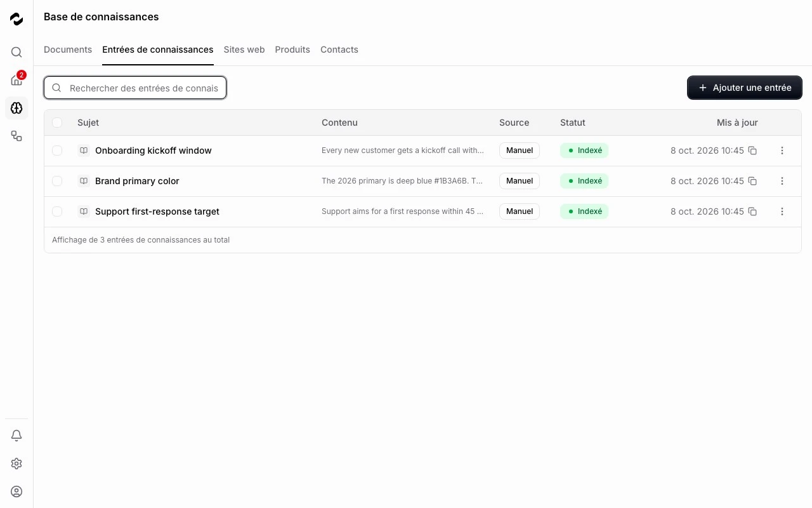Viewport: 812px width, 508px height.
Task: Switch to the Contacts tab
Action: point(339,50)
